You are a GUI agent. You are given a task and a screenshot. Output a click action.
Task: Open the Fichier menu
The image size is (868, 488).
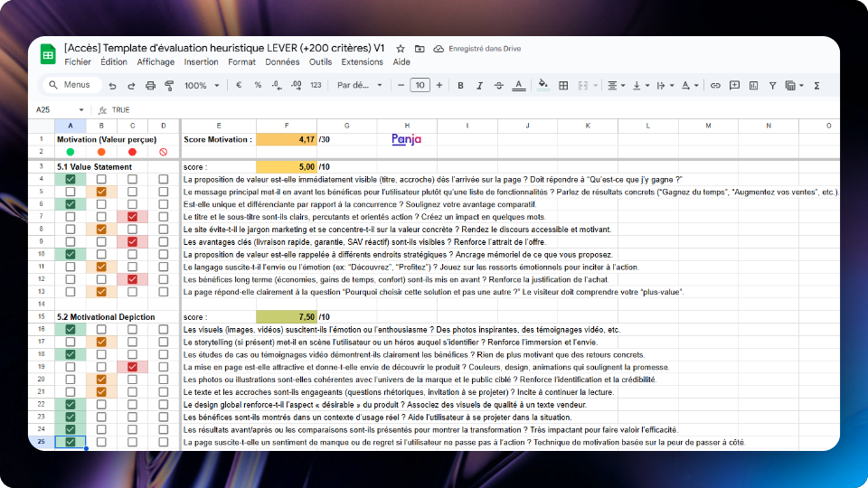click(x=78, y=62)
